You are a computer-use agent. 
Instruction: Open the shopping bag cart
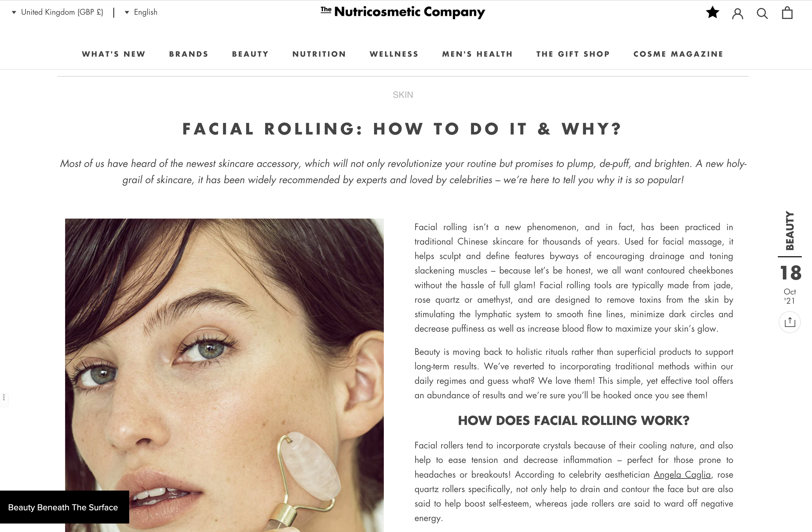point(787,13)
